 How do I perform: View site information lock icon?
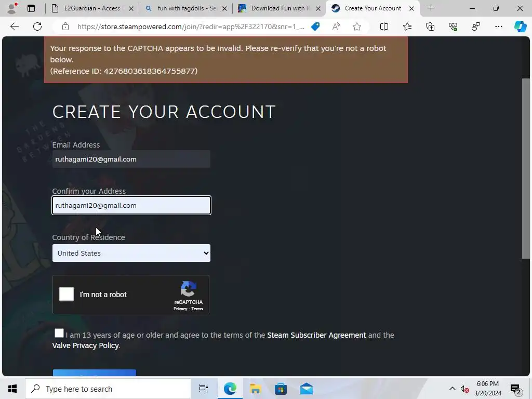65,26
